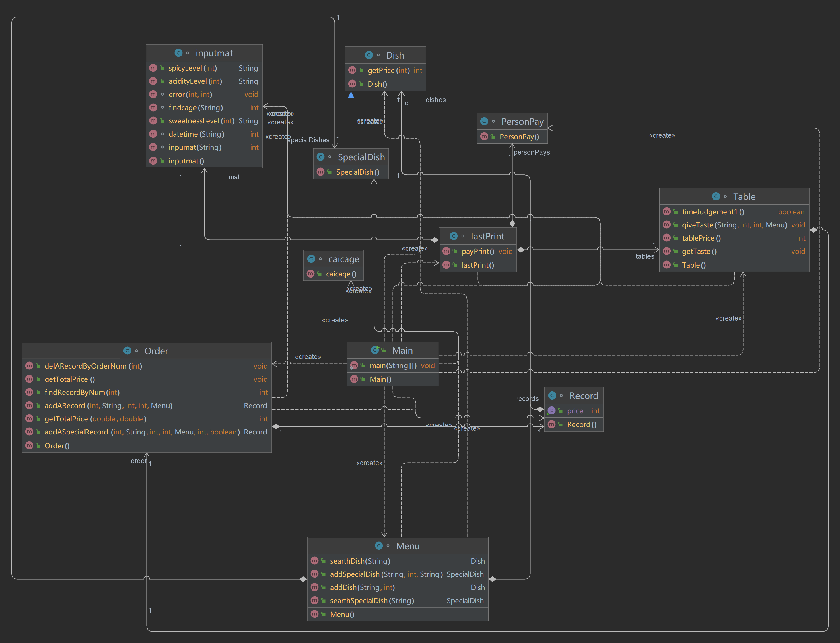Click the class icon next to caicage
Screen dimensions: 840x643
[311, 259]
